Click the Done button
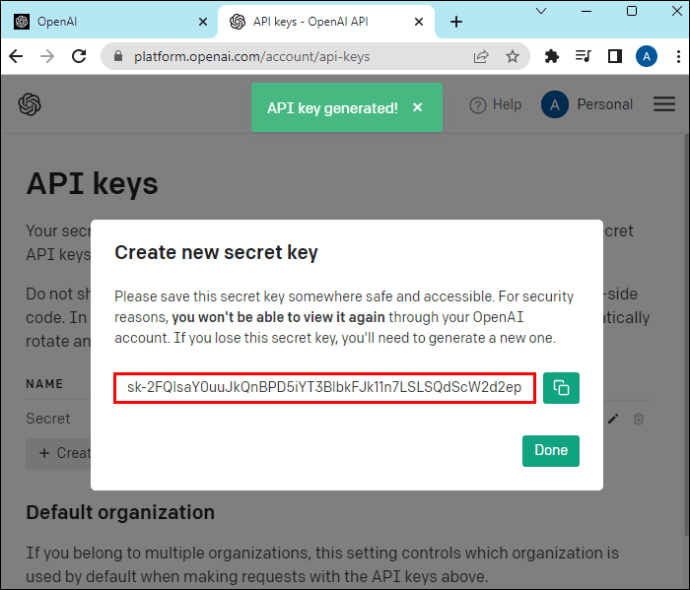690x590 pixels. coord(550,450)
